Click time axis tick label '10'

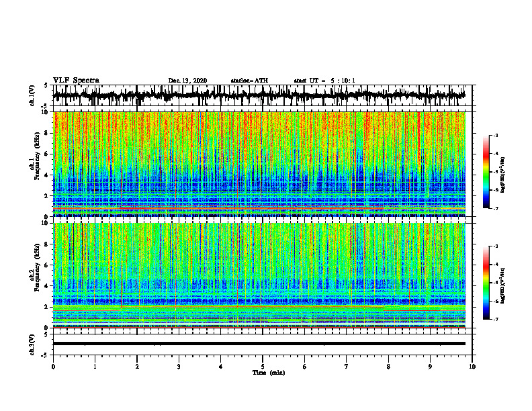pos(472,367)
